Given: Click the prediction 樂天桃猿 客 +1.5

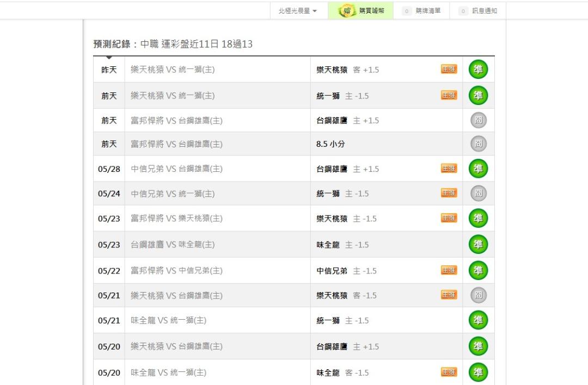Looking at the screenshot, I should pos(347,70).
